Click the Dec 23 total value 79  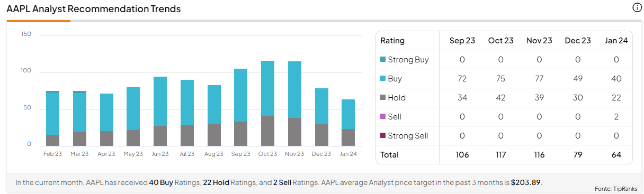[x=578, y=155]
